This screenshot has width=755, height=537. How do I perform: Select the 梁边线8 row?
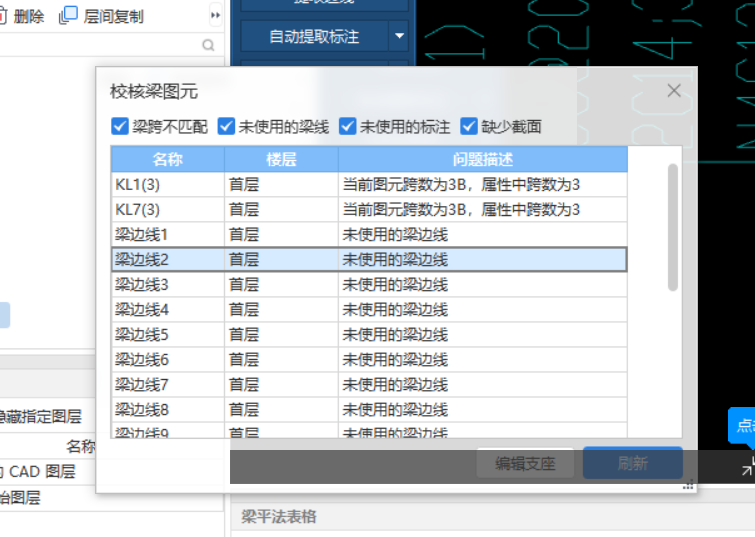click(x=369, y=410)
